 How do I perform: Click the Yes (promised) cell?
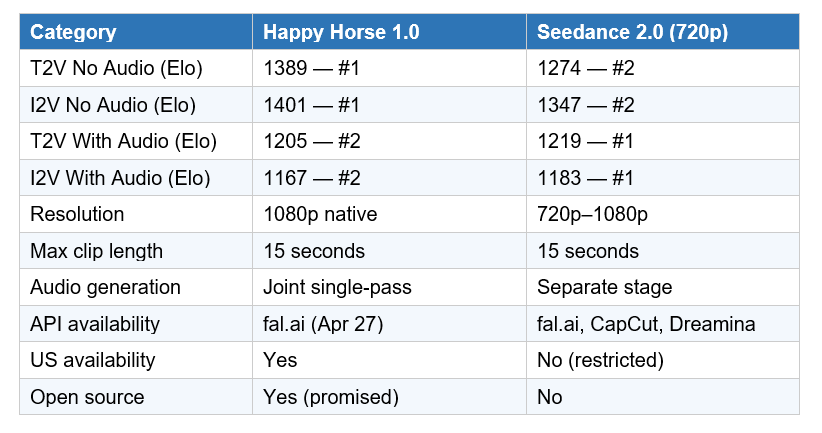(330, 397)
